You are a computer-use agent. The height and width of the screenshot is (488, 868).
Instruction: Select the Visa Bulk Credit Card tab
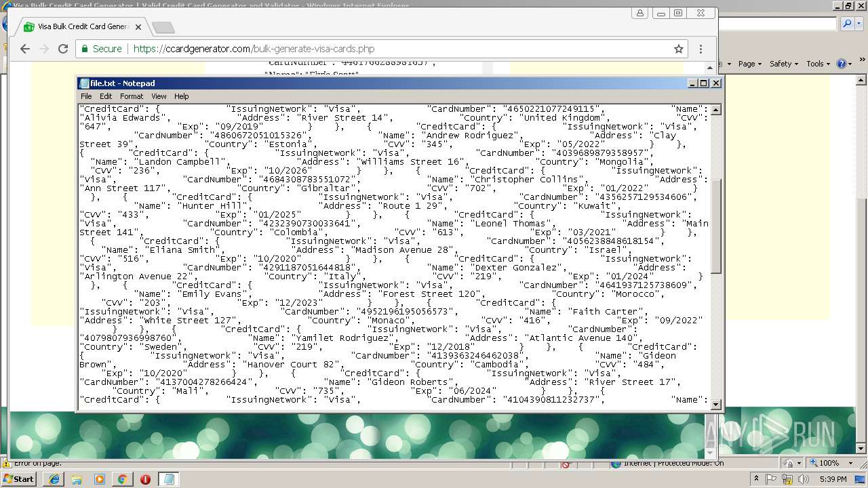tap(83, 27)
